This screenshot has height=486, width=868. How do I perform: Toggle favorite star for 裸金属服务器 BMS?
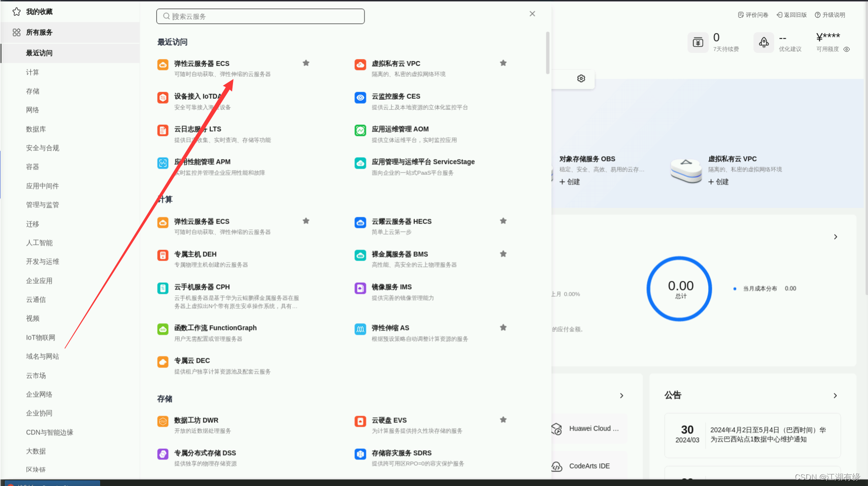(503, 254)
